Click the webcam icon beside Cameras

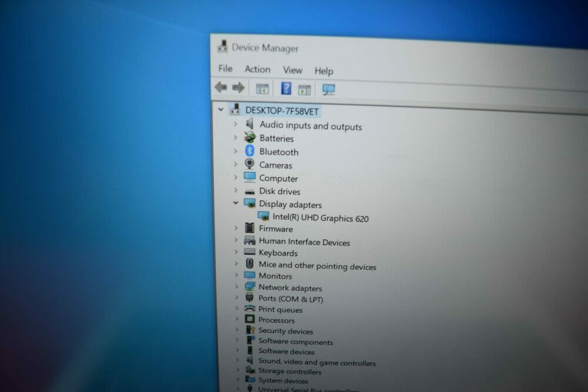[249, 164]
